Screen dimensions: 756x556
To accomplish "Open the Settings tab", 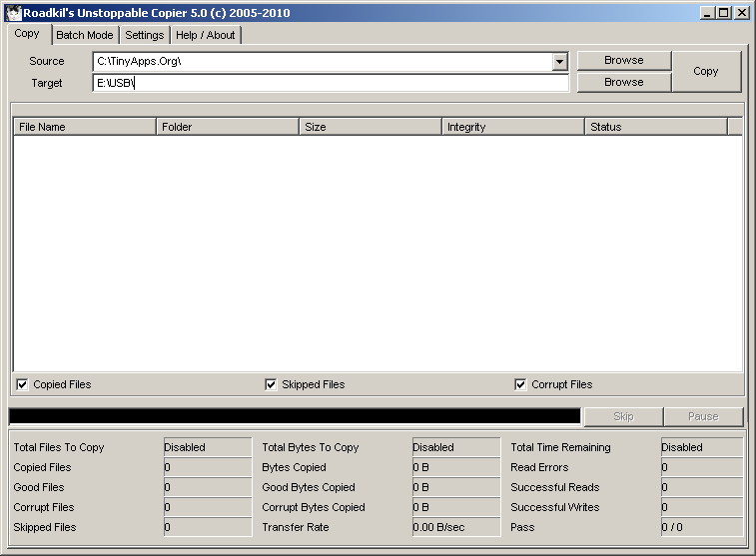I will pyautogui.click(x=144, y=35).
